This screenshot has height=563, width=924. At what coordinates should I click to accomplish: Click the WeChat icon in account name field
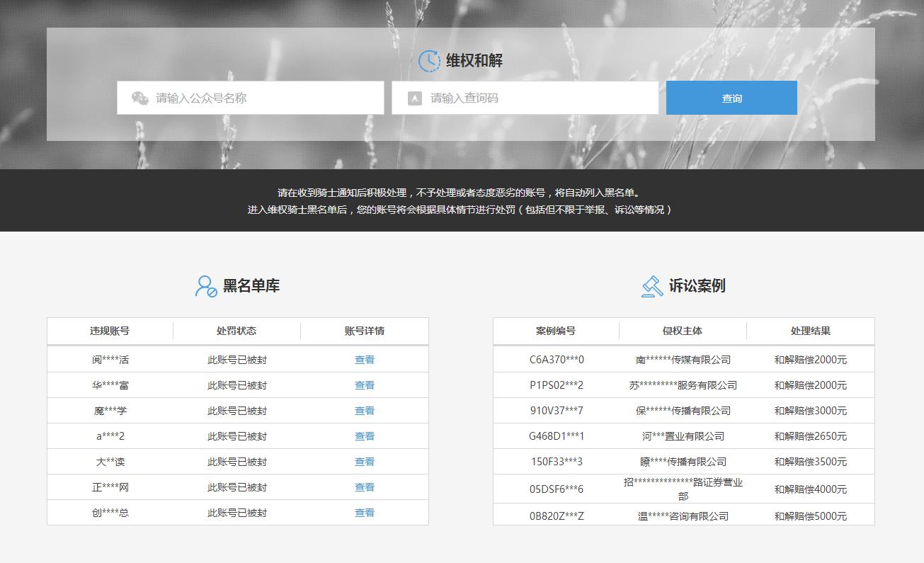coord(140,98)
